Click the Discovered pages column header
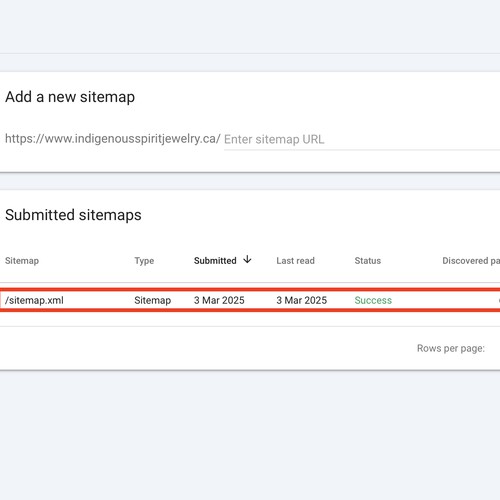 coord(471,261)
